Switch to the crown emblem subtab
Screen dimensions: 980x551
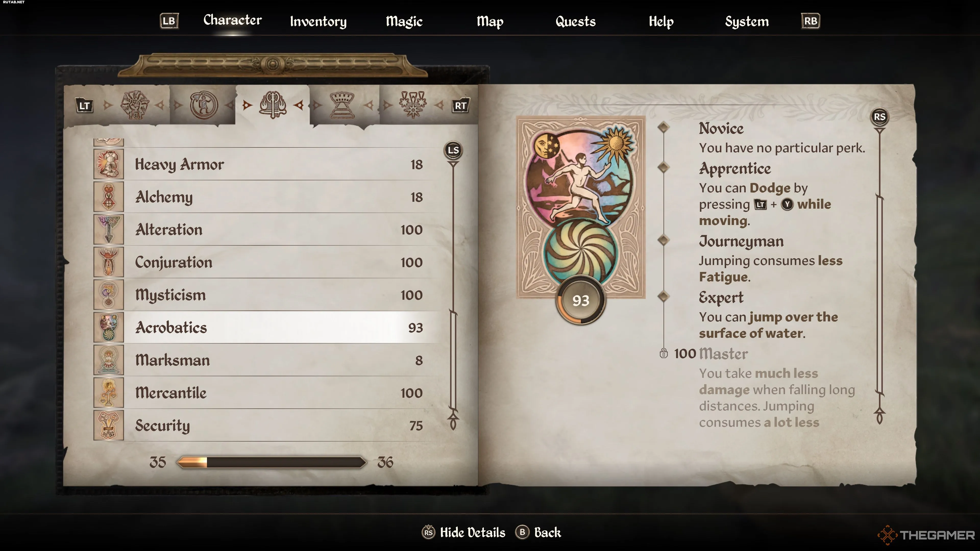point(342,105)
